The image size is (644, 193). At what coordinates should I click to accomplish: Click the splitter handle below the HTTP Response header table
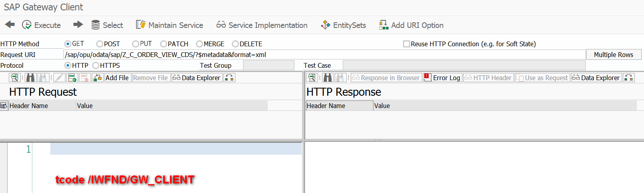tap(379, 140)
